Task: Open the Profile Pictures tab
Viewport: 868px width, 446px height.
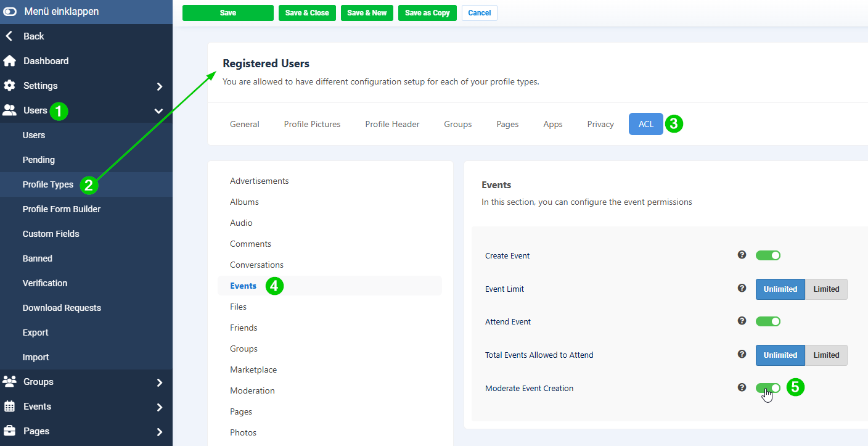Action: coord(312,124)
